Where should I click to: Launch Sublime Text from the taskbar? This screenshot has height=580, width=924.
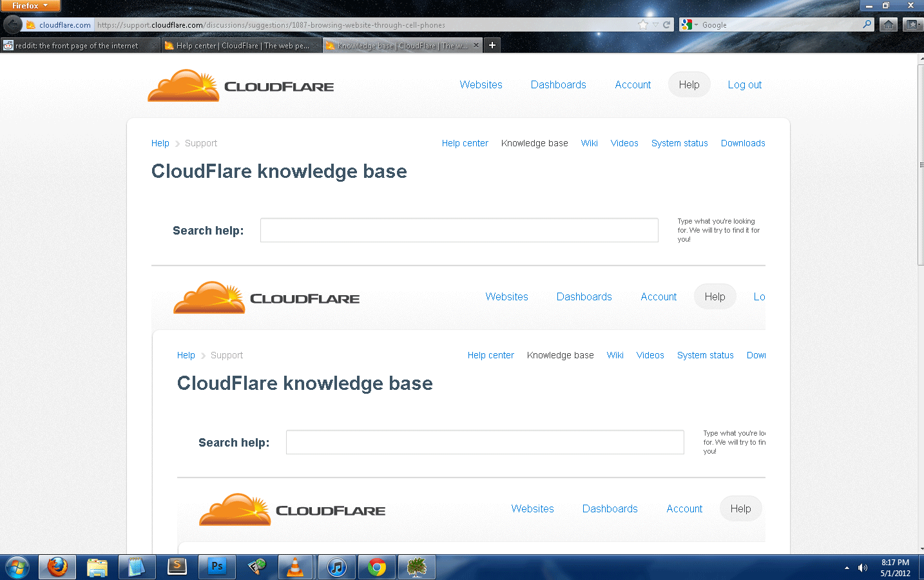coord(177,567)
